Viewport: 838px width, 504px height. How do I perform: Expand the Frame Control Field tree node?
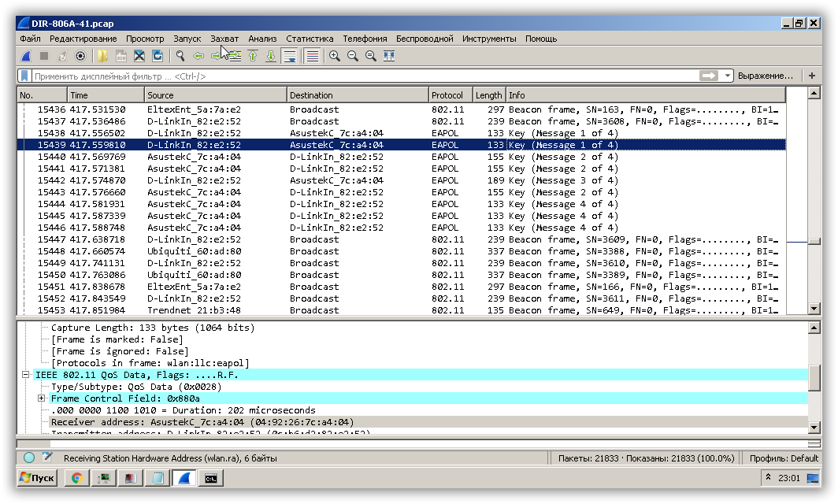42,398
